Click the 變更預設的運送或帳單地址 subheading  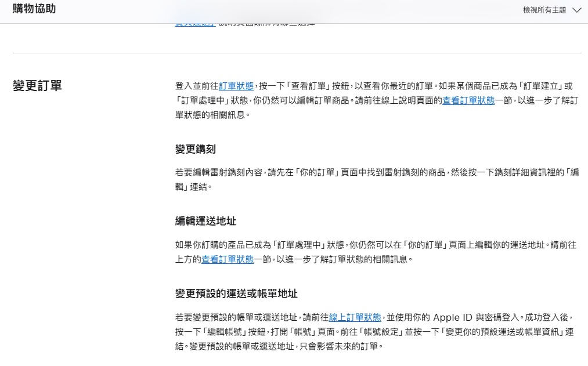tap(236, 293)
